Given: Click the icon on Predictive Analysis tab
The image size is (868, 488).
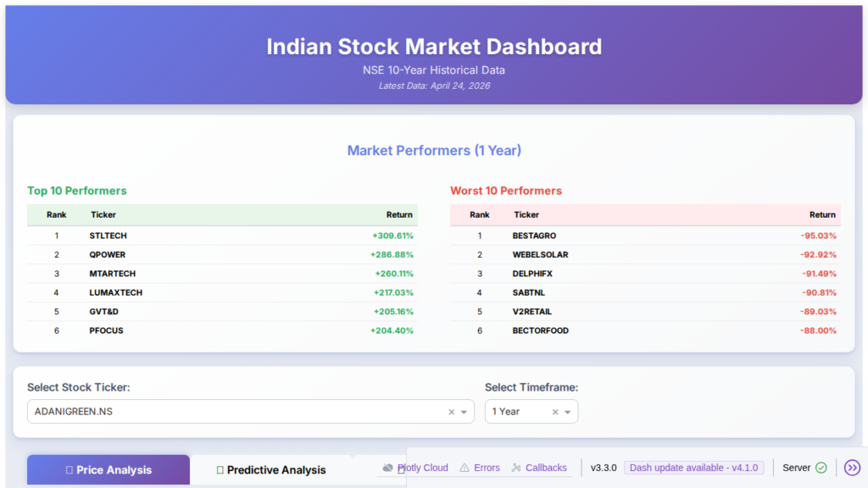Looking at the screenshot, I should [x=220, y=469].
